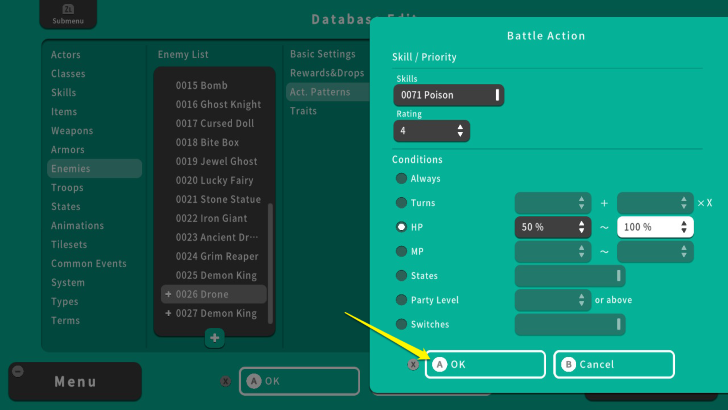Open States database category

pos(65,207)
